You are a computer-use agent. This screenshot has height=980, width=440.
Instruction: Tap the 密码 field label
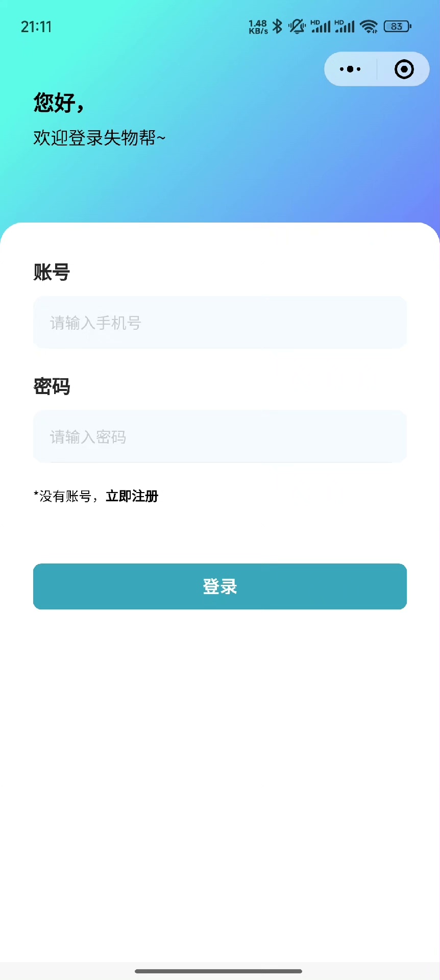point(52,386)
